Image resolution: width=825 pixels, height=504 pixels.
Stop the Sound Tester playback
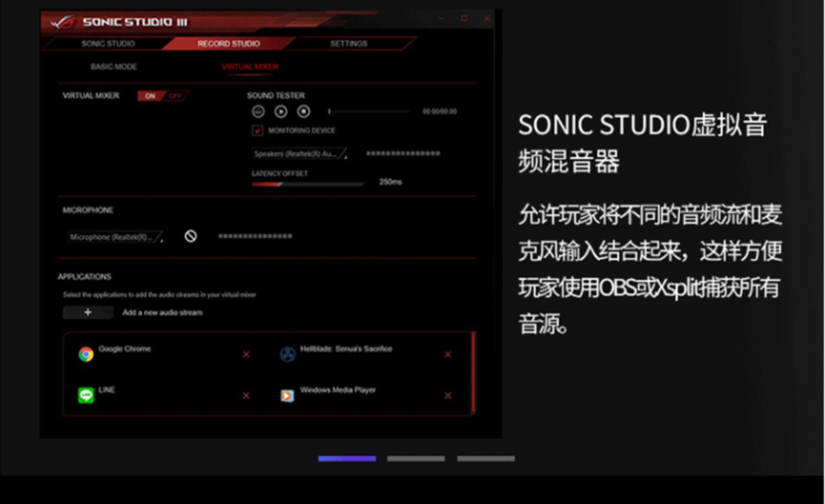coord(304,112)
